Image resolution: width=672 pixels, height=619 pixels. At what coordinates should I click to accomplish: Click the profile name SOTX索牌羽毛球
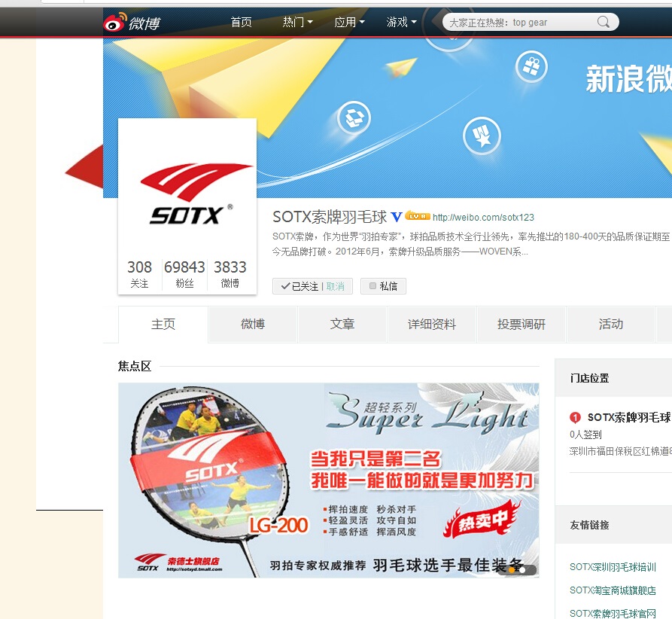click(330, 217)
